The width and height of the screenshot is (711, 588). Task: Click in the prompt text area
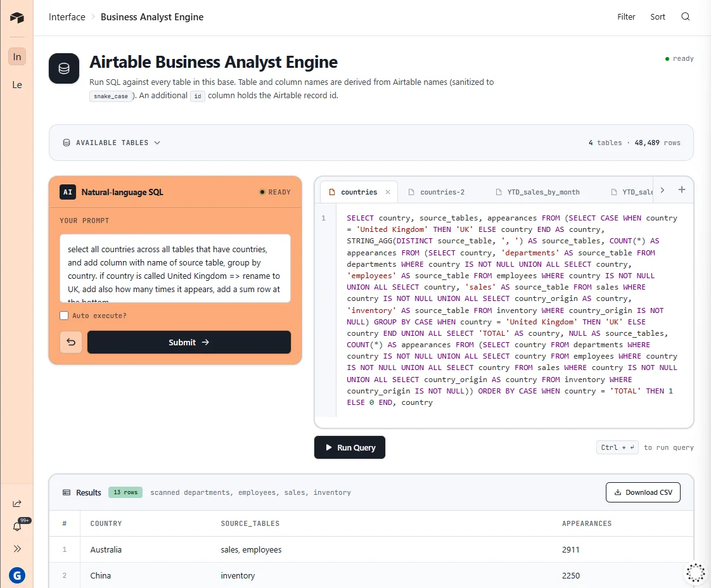[x=175, y=269]
